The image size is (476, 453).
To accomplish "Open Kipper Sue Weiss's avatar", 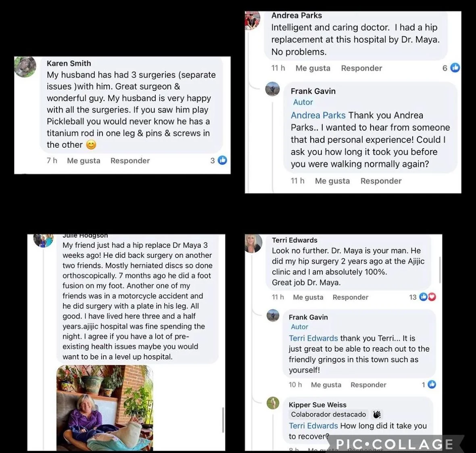I will coord(273,403).
